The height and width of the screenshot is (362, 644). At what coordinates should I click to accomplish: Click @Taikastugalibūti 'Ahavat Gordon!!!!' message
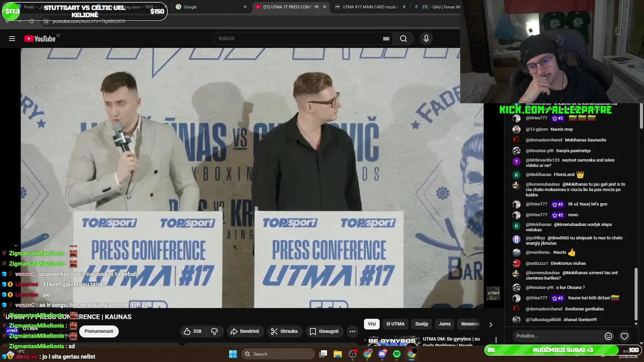tap(580, 319)
